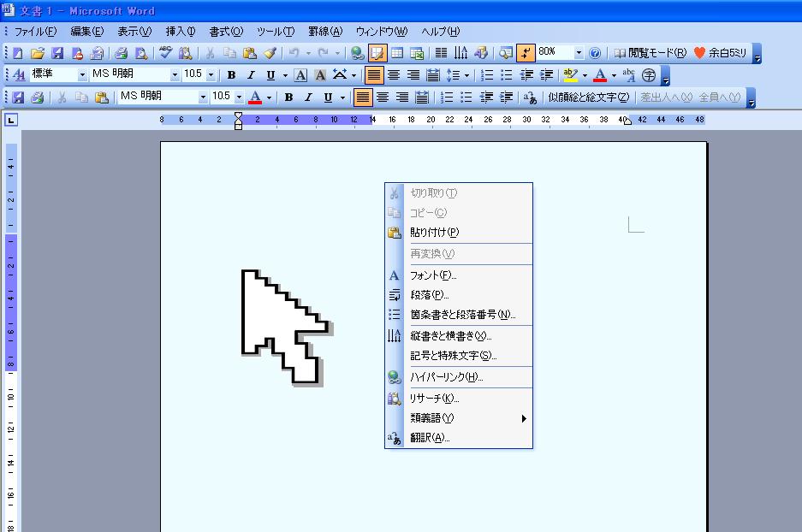802x532 pixels.
Task: Open the 挿入(I) menu
Action: tap(181, 31)
